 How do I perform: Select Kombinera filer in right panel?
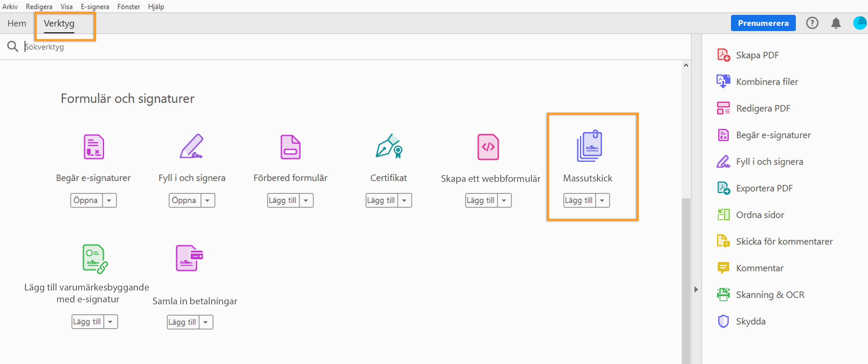click(767, 81)
